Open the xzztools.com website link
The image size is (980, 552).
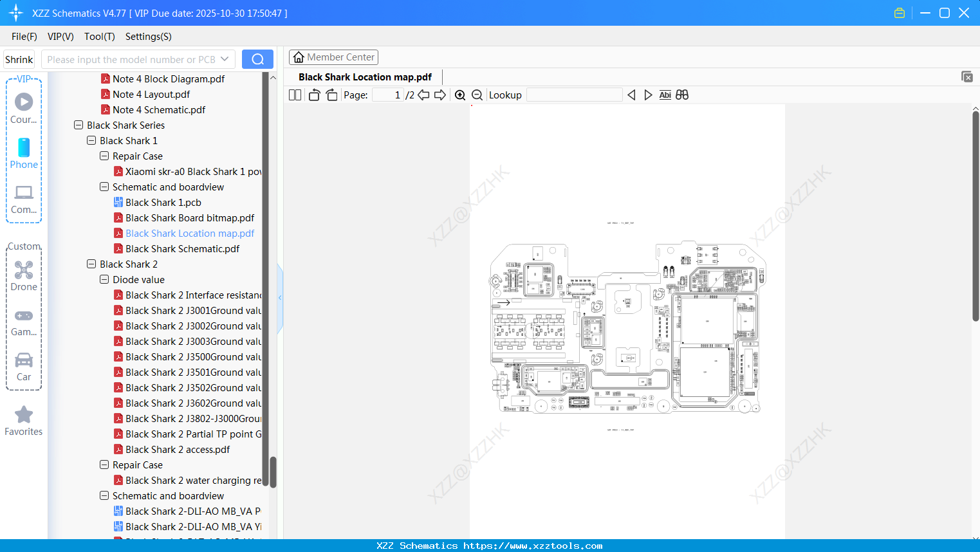pyautogui.click(x=533, y=546)
